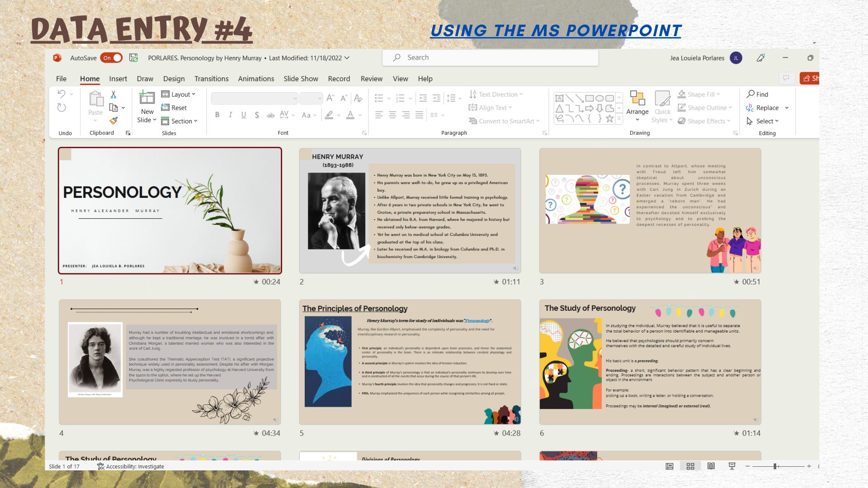868x488 pixels.
Task: Toggle Bold formatting button
Action: (217, 115)
